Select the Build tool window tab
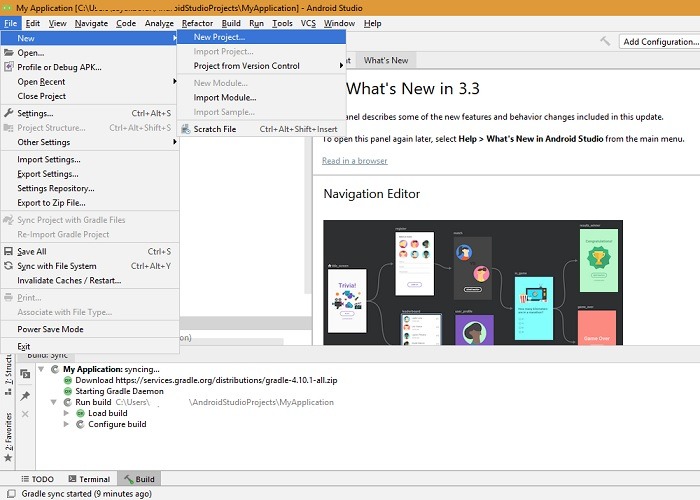700x500 pixels. [x=139, y=479]
